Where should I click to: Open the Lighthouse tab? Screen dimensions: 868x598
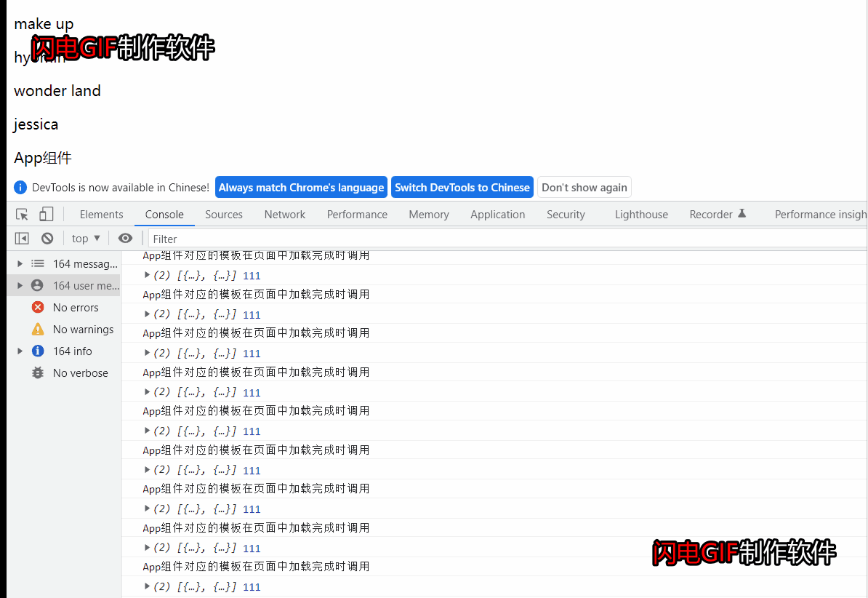[x=642, y=215]
